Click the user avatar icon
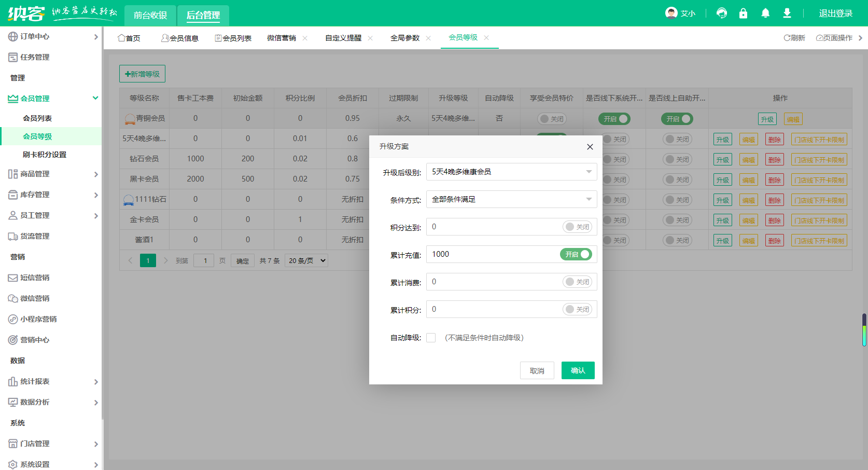 [x=671, y=13]
